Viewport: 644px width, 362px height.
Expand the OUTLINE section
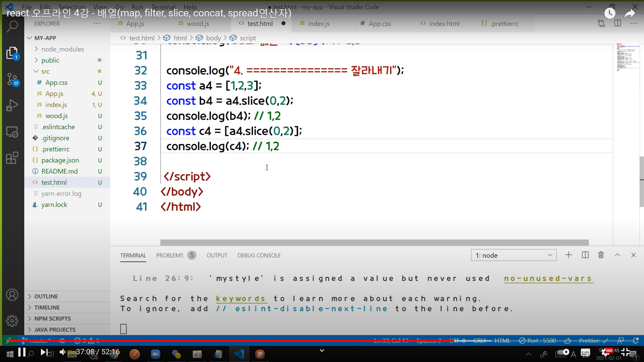(x=67, y=296)
